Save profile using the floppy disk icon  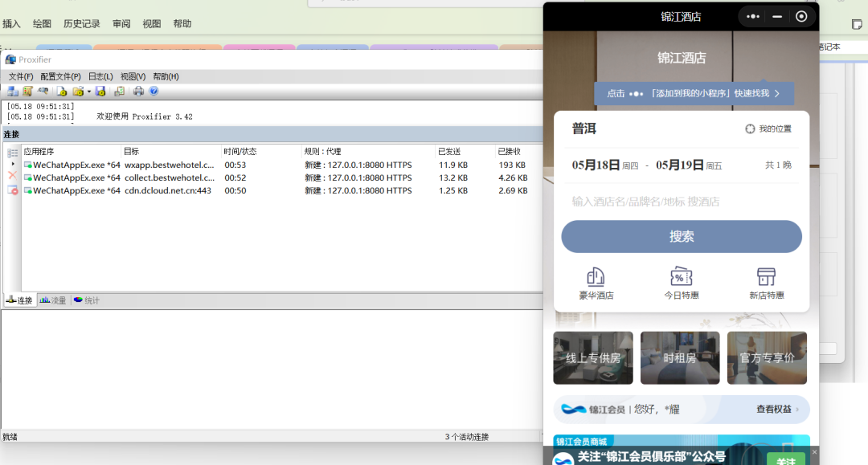pyautogui.click(x=100, y=92)
